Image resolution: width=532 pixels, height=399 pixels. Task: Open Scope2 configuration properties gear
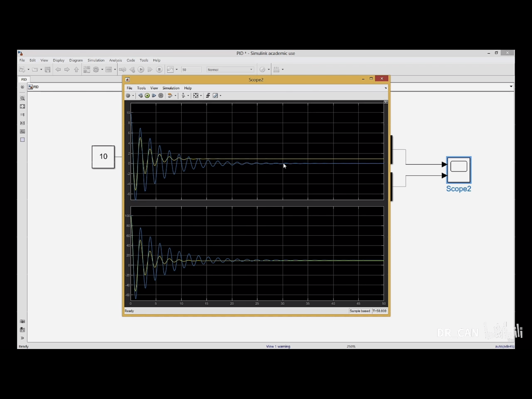tap(128, 95)
